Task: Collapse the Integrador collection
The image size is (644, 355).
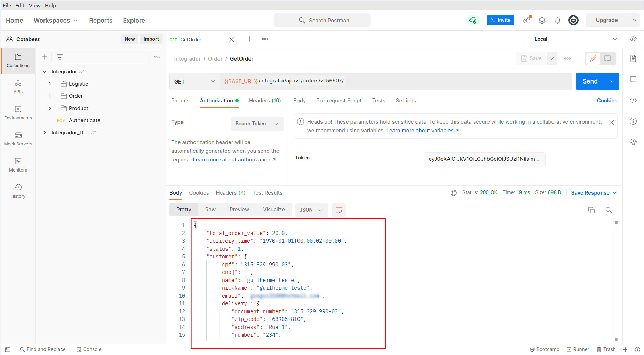Action: [x=45, y=72]
